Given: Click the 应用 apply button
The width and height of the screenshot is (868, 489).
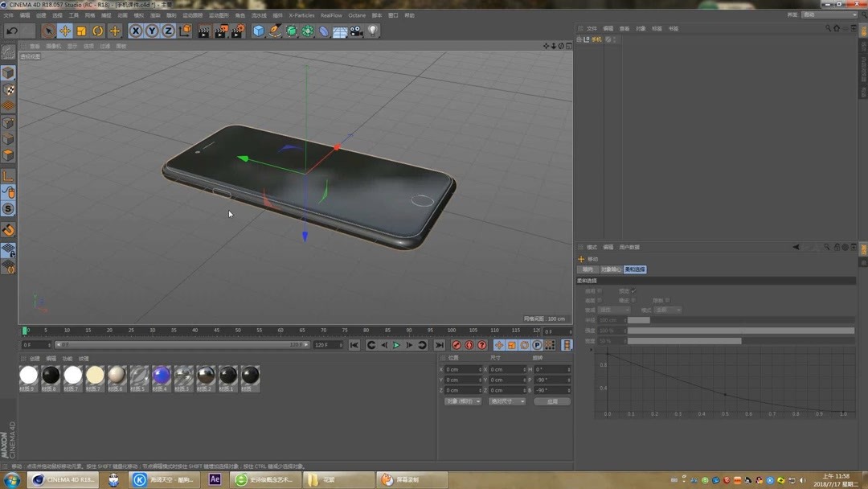Looking at the screenshot, I should [x=553, y=401].
